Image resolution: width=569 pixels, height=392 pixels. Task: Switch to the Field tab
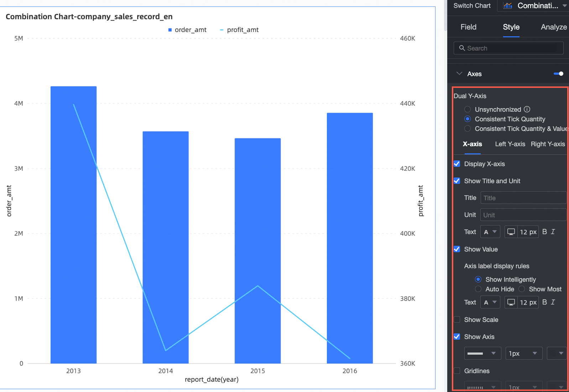point(468,27)
